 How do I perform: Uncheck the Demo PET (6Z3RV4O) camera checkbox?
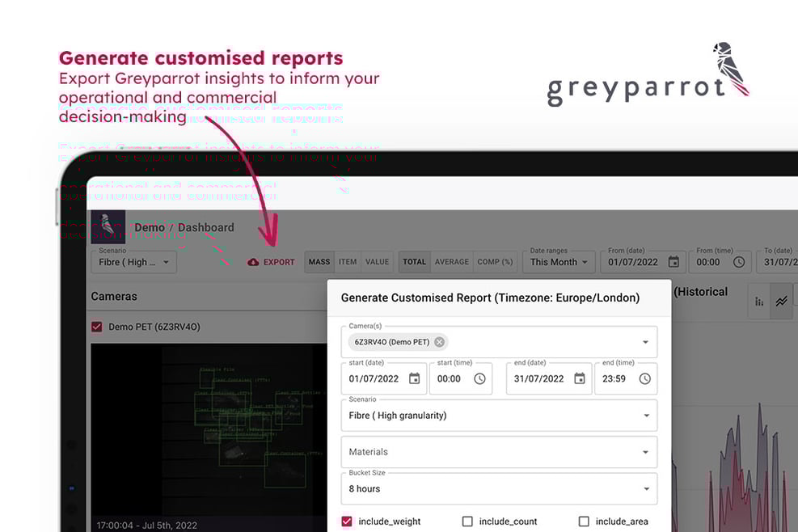97,327
